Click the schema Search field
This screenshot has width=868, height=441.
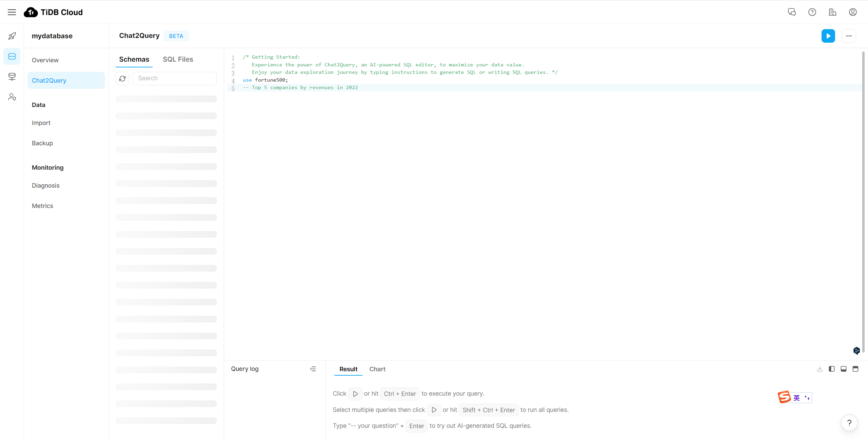point(175,79)
